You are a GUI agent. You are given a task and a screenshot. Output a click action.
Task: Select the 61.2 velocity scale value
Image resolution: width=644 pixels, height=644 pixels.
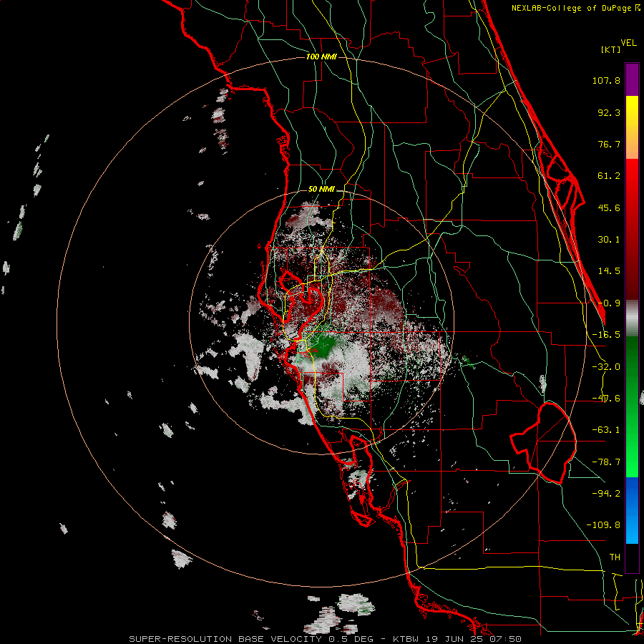pyautogui.click(x=609, y=176)
